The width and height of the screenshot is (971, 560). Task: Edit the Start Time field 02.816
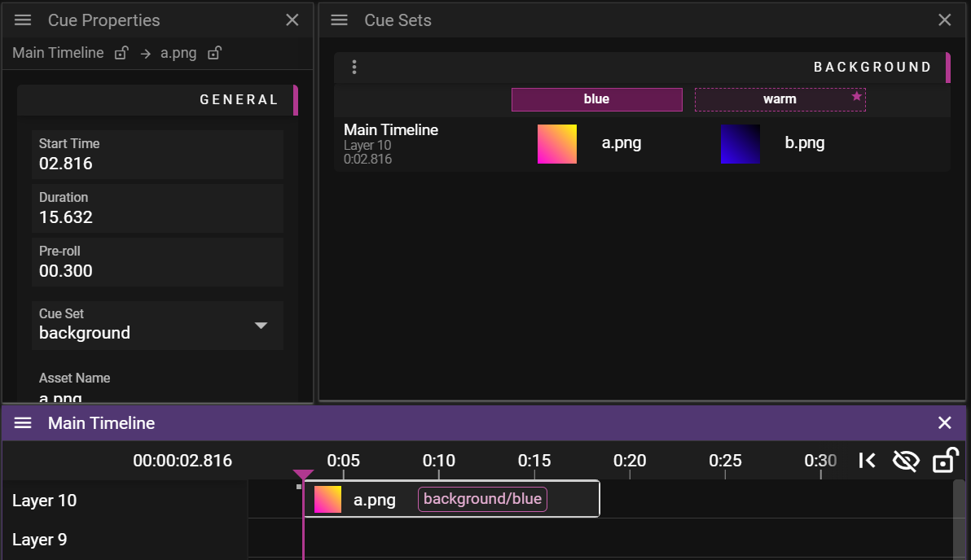157,155
